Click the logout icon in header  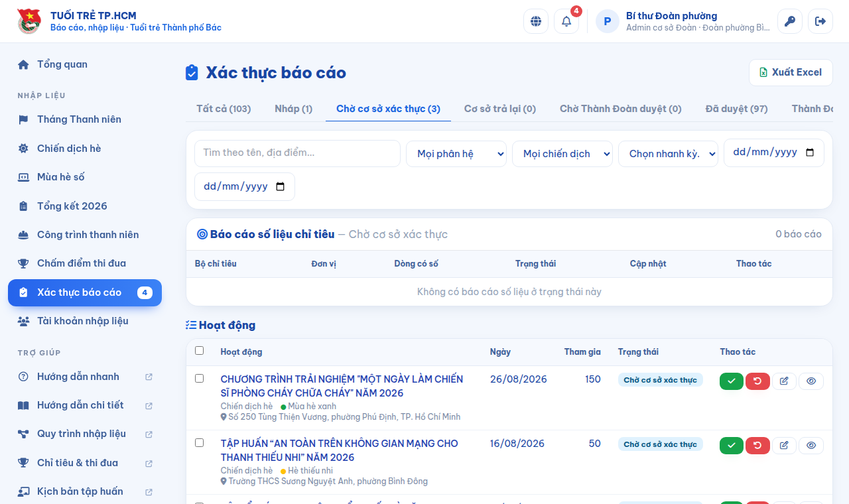820,21
